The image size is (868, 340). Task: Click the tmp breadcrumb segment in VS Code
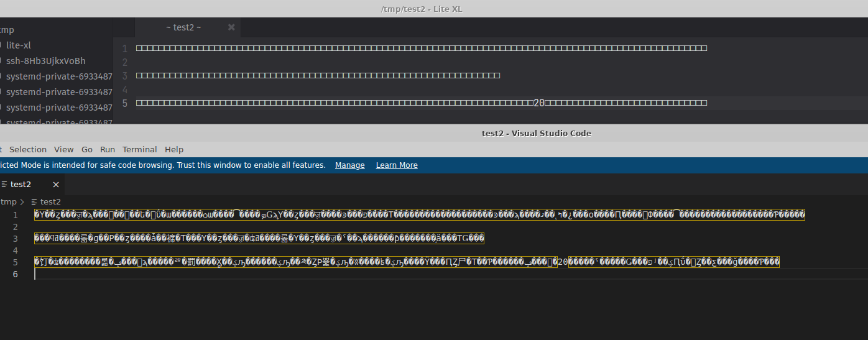9,202
